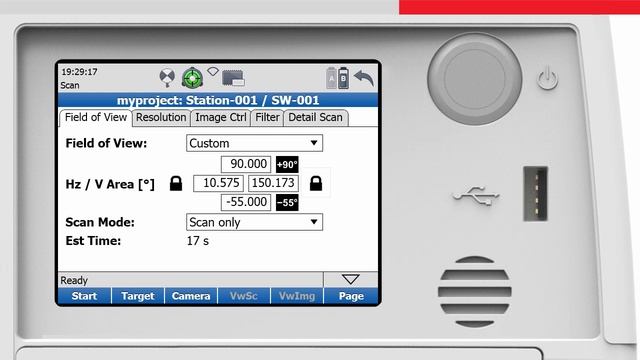Screen dimensions: 640x360
Task: Switch to the Resolution tab
Action: (x=161, y=118)
